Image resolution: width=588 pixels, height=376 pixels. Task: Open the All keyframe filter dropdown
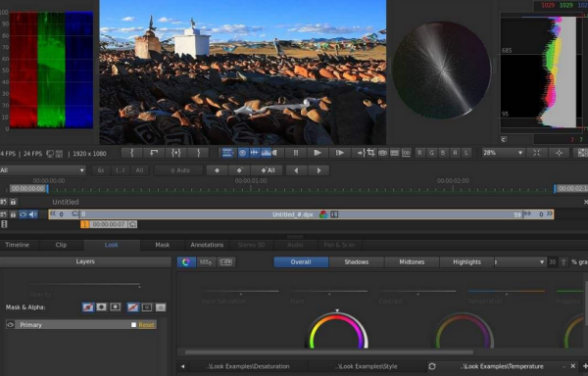pyautogui.click(x=43, y=170)
